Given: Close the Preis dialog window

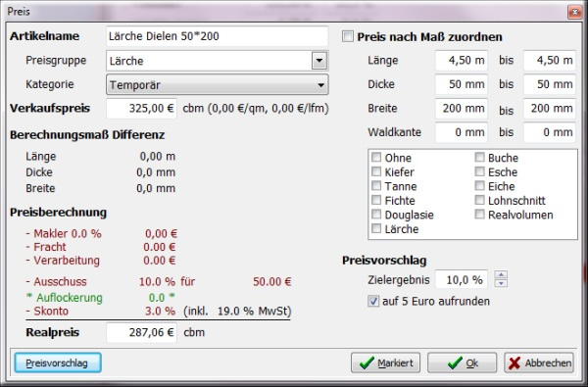Looking at the screenshot, I should click(x=574, y=13).
